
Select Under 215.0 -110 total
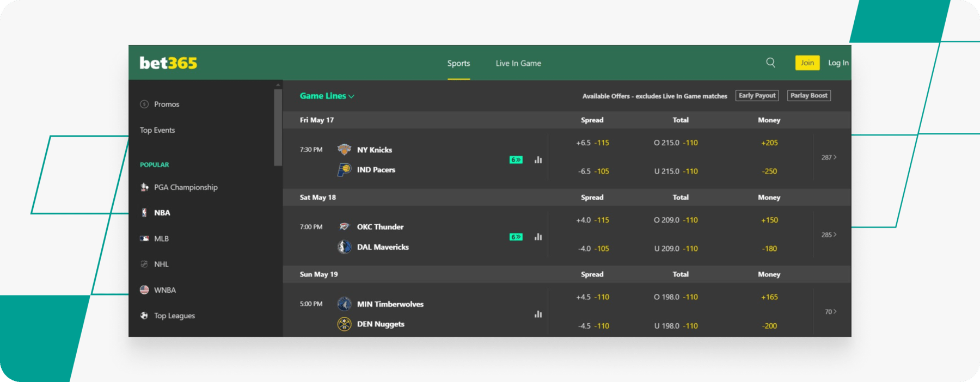[676, 171]
